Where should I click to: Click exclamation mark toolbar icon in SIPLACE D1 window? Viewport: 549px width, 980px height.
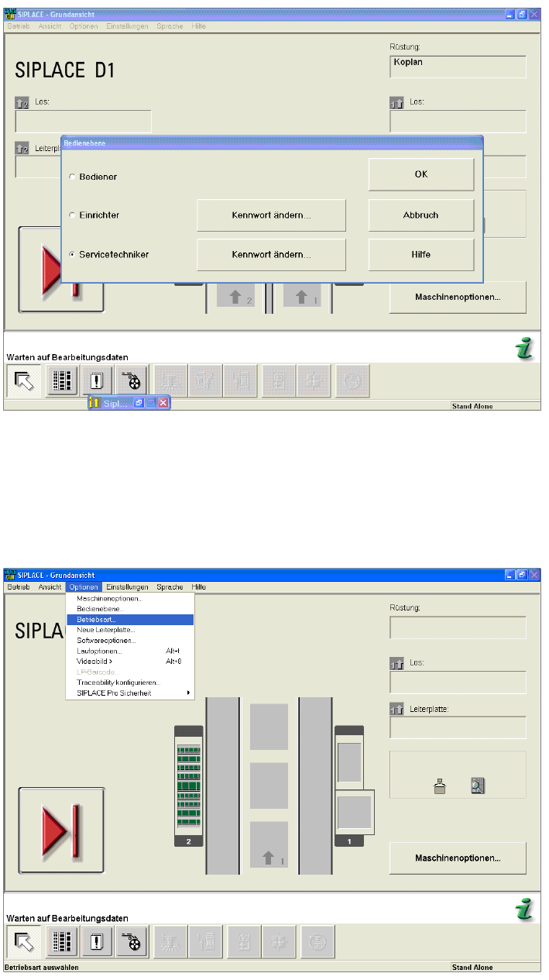point(98,380)
